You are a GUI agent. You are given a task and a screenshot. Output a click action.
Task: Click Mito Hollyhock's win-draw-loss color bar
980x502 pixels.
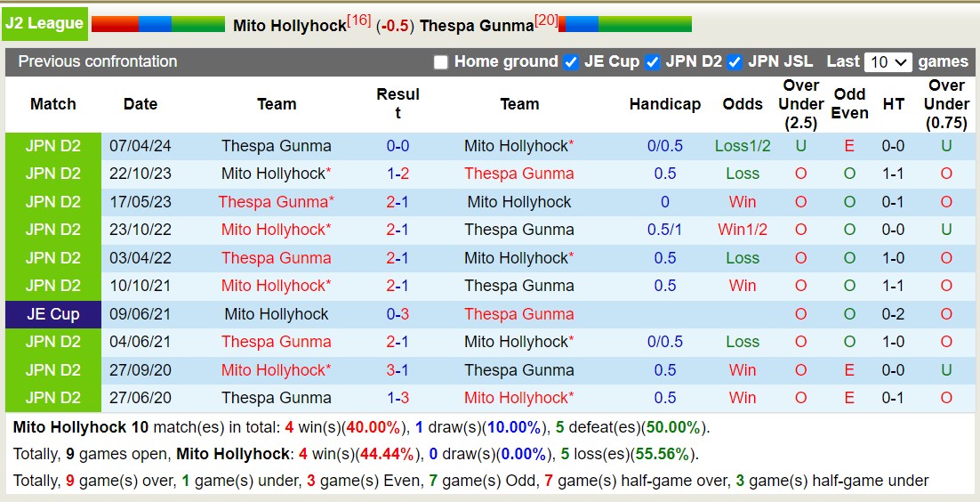pos(158,24)
